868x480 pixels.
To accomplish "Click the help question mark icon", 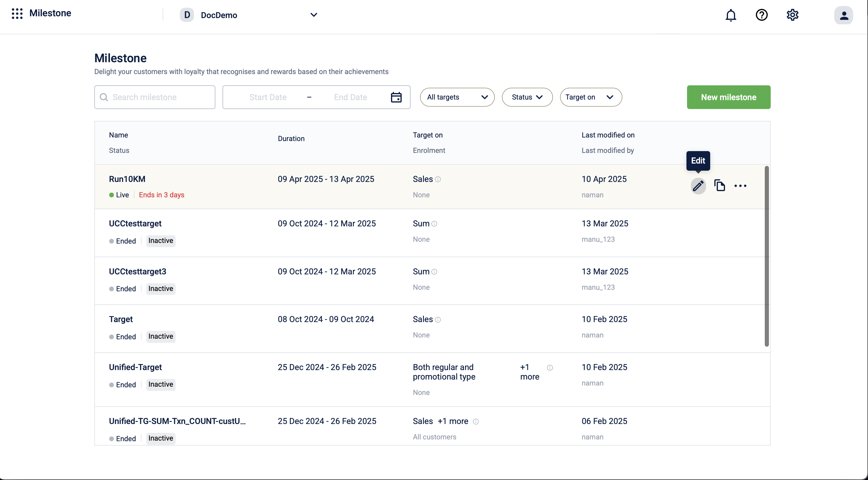I will (762, 15).
